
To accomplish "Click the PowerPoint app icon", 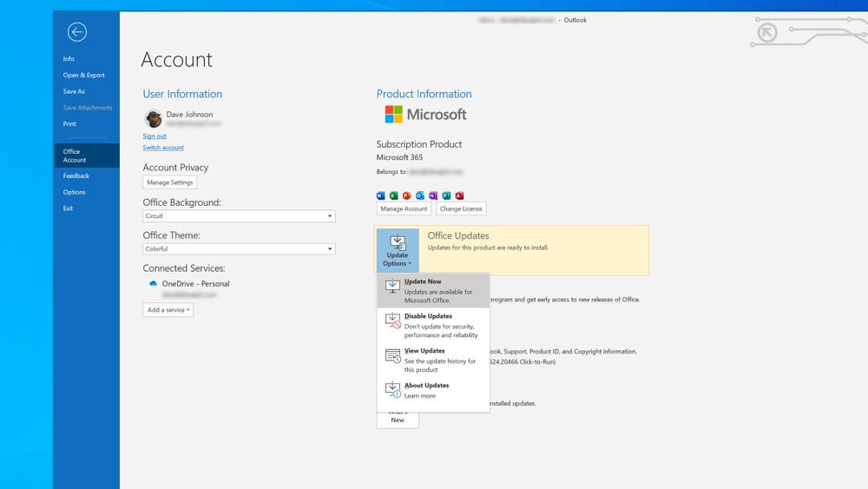I will pyautogui.click(x=407, y=195).
